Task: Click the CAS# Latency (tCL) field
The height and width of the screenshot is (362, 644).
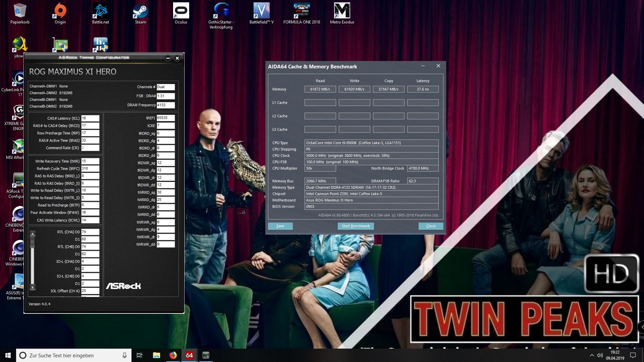Action: 90,118
